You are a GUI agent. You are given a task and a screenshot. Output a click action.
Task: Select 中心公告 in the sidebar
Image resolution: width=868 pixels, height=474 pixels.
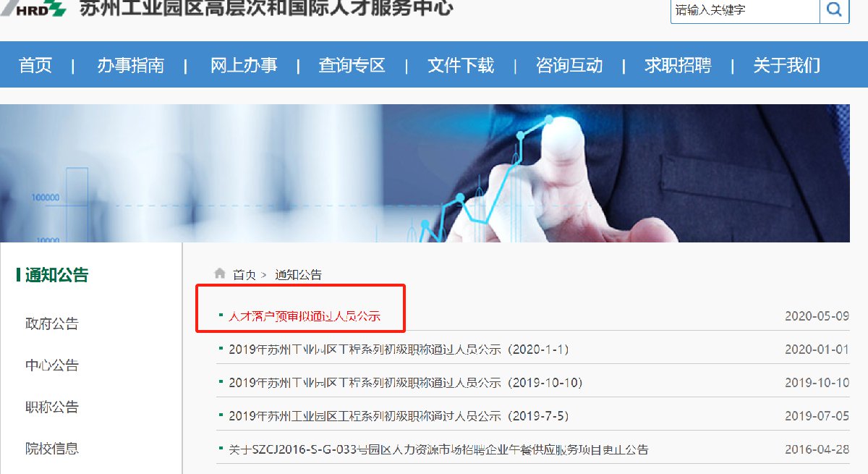pyautogui.click(x=52, y=365)
